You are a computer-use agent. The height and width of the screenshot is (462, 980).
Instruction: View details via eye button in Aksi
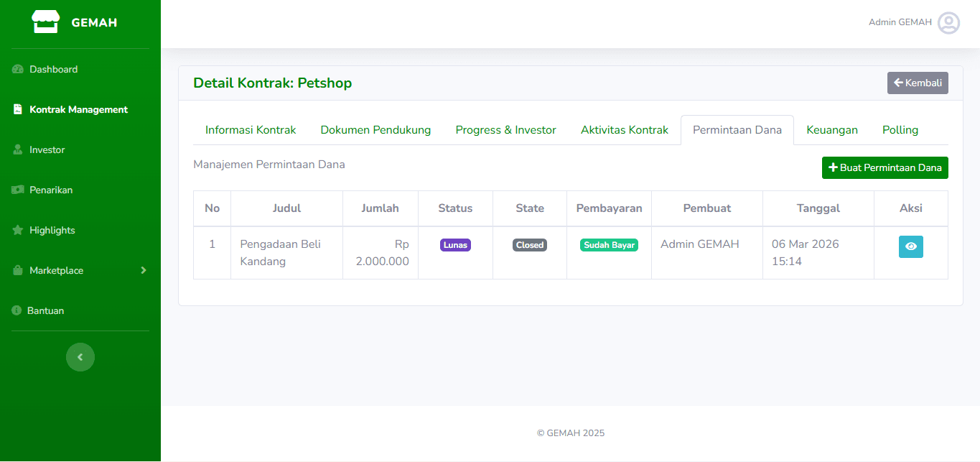(910, 246)
